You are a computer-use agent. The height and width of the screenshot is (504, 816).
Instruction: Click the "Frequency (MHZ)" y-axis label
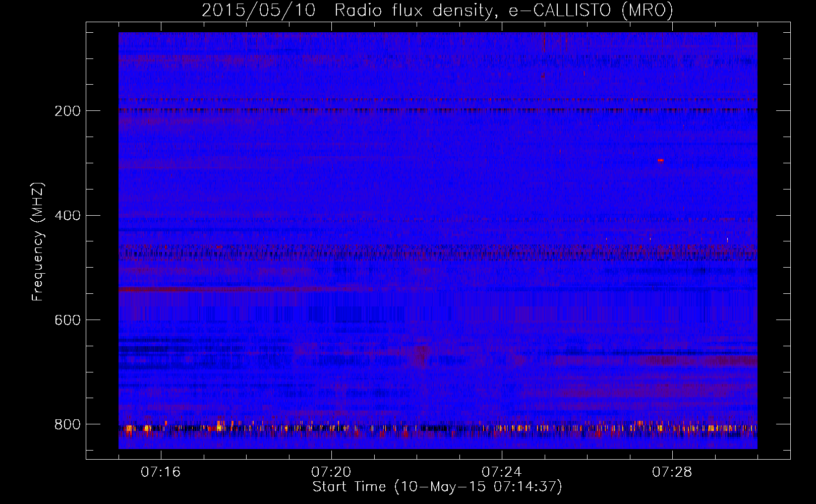[38, 242]
